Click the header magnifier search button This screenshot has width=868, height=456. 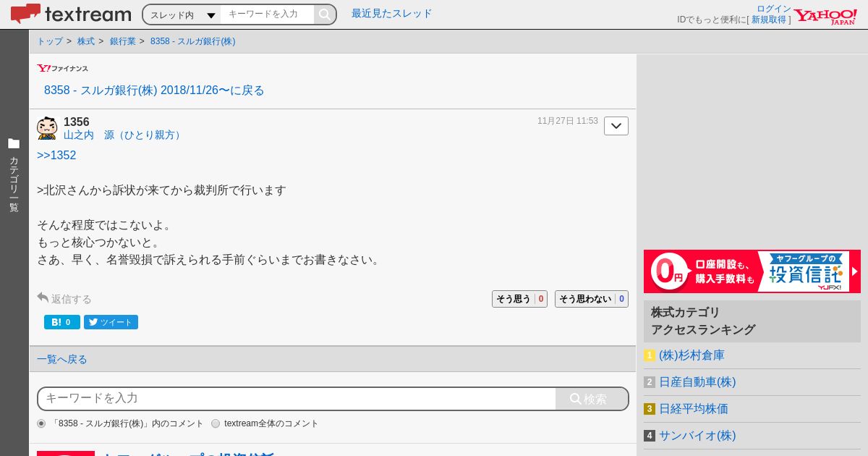click(325, 14)
